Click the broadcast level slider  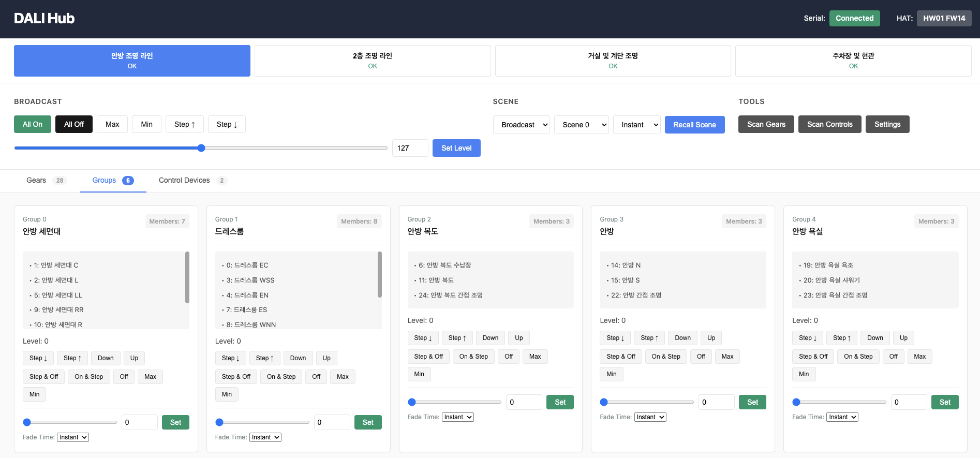(x=201, y=148)
